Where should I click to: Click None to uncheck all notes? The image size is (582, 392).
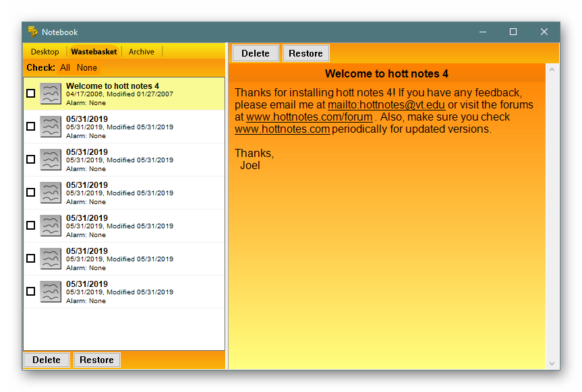click(87, 68)
